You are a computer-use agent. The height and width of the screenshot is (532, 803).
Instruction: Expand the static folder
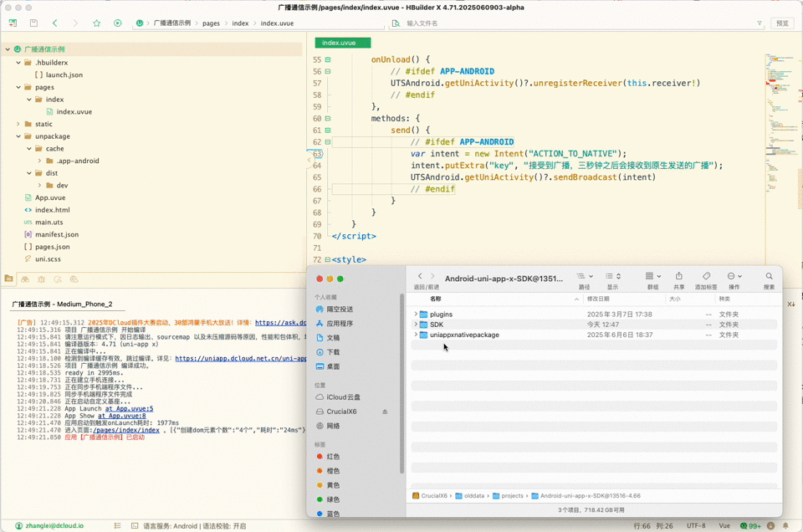pos(18,124)
